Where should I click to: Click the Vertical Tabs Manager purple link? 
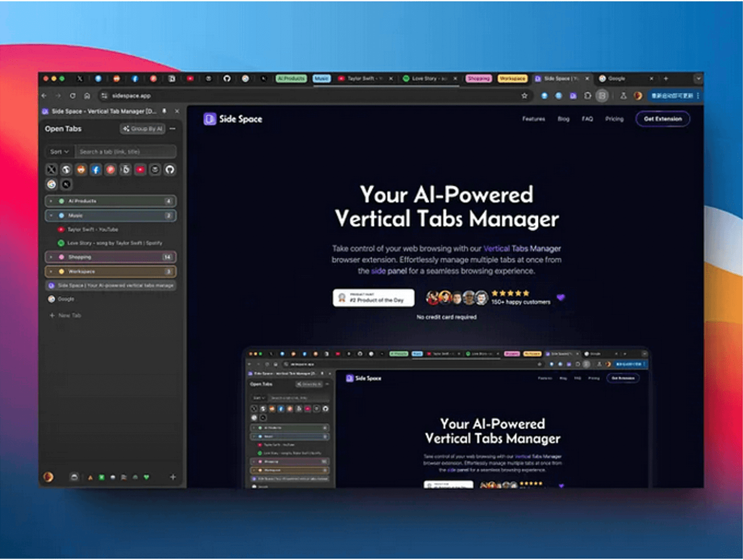pos(522,248)
